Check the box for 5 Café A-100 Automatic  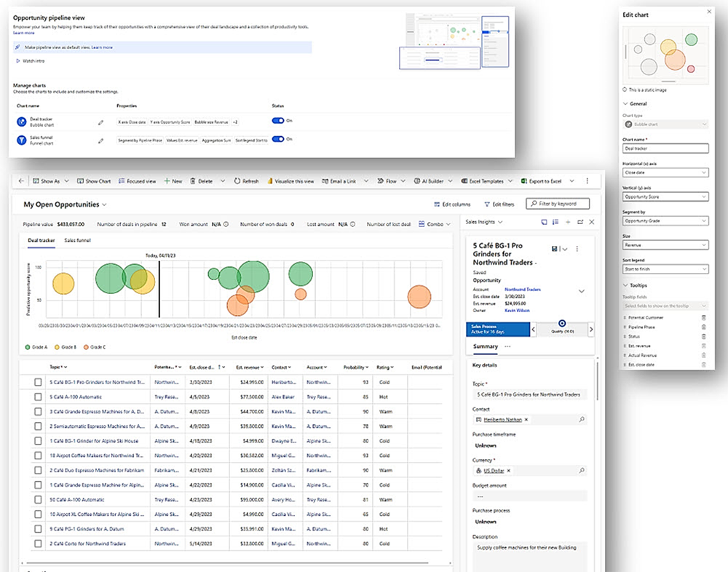38,397
